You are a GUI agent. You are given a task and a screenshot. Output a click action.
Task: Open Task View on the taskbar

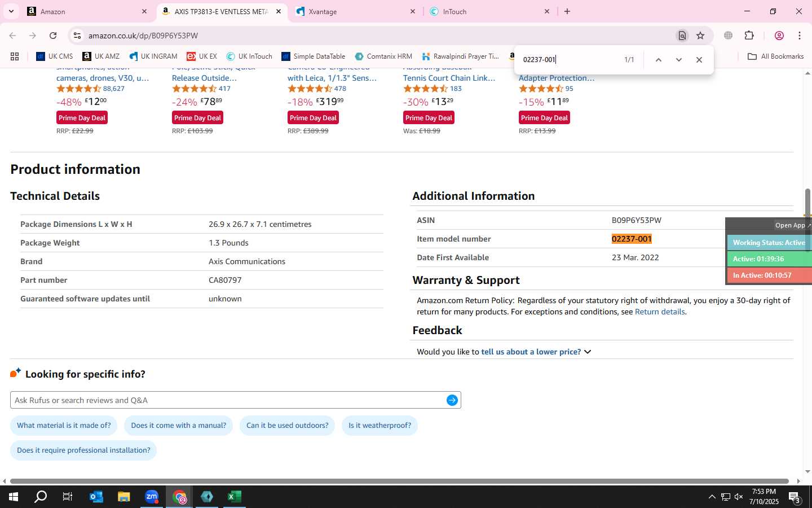[68, 497]
